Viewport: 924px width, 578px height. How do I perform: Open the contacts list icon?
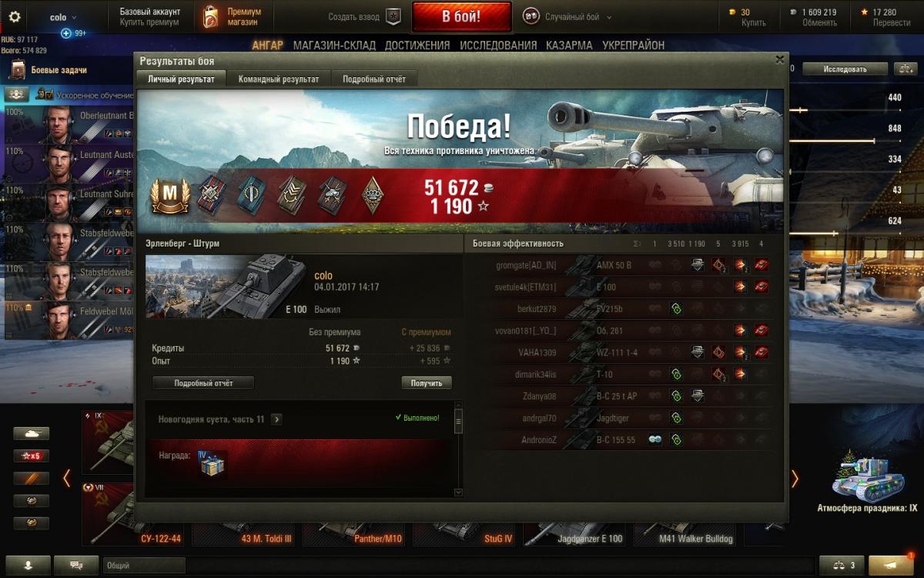[x=28, y=565]
